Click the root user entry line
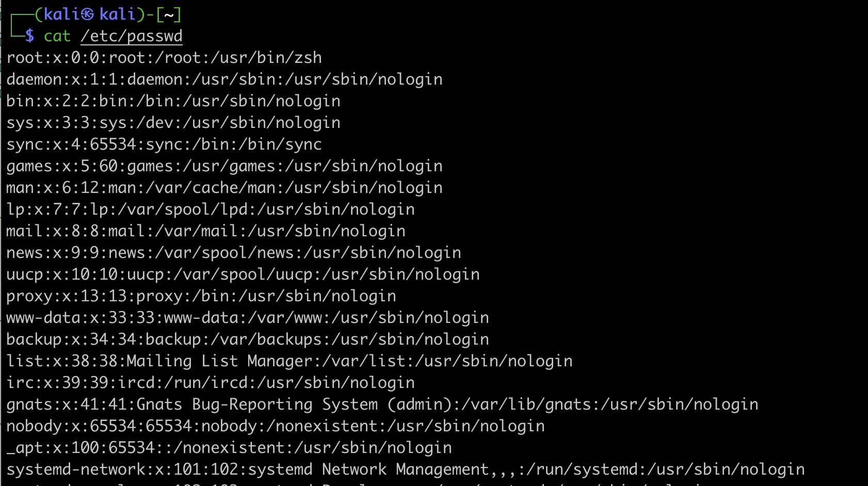The height and width of the screenshot is (486, 868). coord(164,58)
